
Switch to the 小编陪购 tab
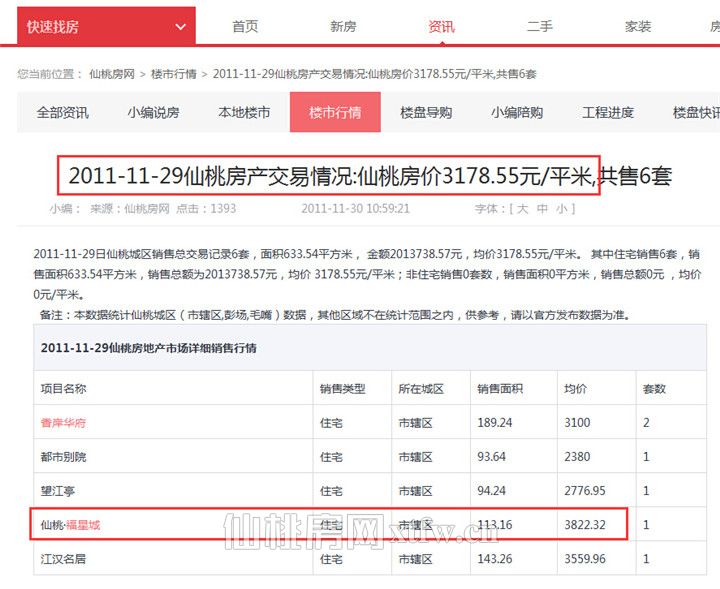517,113
